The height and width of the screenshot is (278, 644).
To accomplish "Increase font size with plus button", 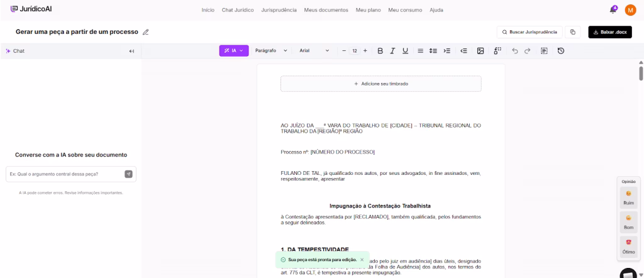I will click(365, 51).
